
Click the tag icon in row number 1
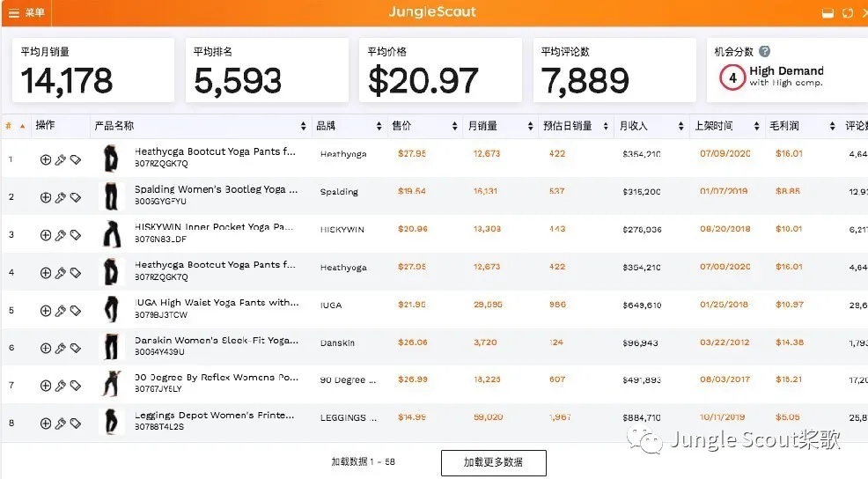[x=76, y=159]
